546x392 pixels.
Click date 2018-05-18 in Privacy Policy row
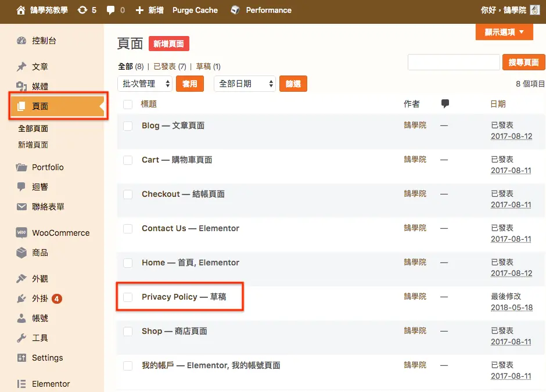pyautogui.click(x=512, y=308)
